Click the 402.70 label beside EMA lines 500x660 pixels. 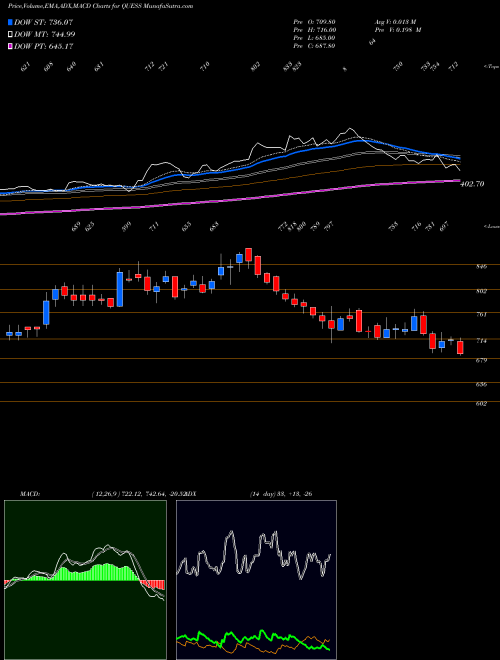[472, 184]
